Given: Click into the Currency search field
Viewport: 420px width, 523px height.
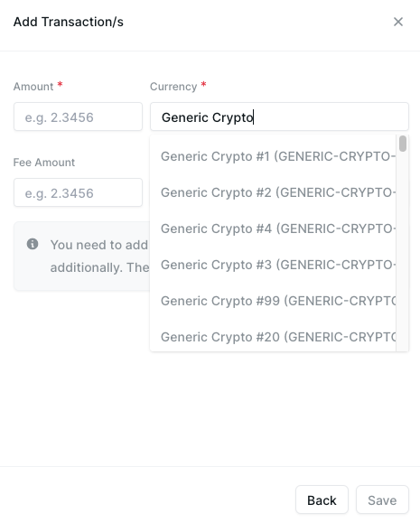Looking at the screenshot, I should click(x=279, y=117).
